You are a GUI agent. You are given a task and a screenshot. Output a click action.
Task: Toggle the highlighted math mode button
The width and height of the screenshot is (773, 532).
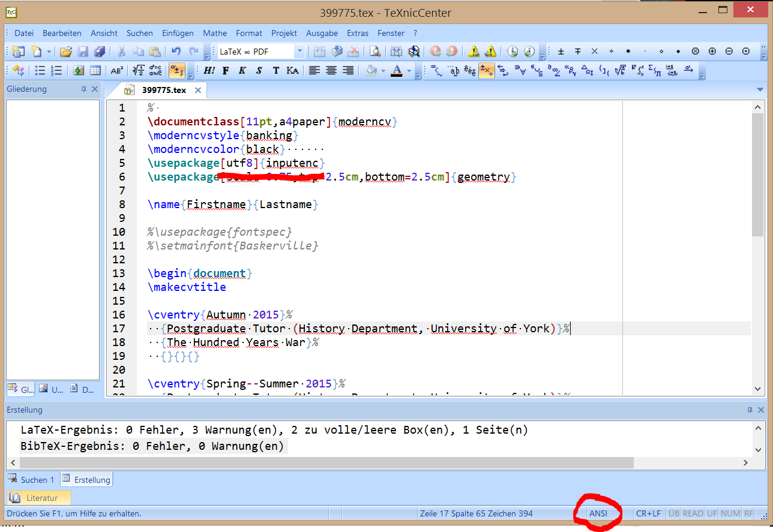pyautogui.click(x=176, y=71)
